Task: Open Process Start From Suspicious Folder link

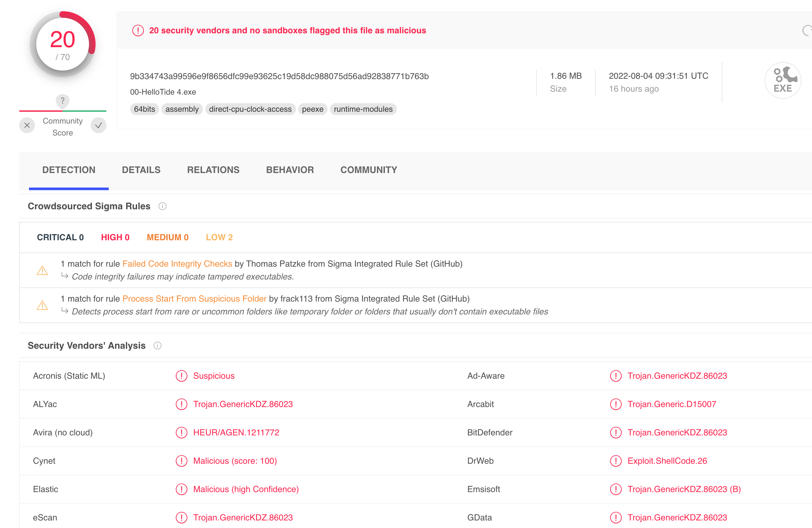Action: pyautogui.click(x=194, y=299)
